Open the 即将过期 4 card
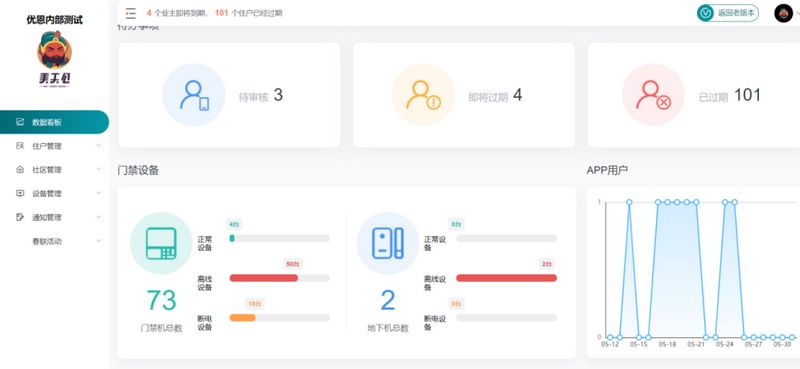This screenshot has width=800, height=369. (464, 95)
